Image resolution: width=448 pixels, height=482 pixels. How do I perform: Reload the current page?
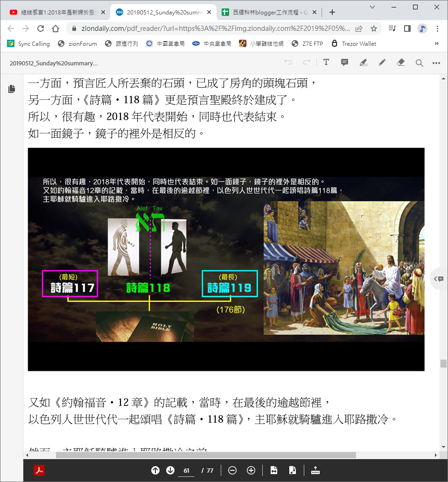click(41, 28)
